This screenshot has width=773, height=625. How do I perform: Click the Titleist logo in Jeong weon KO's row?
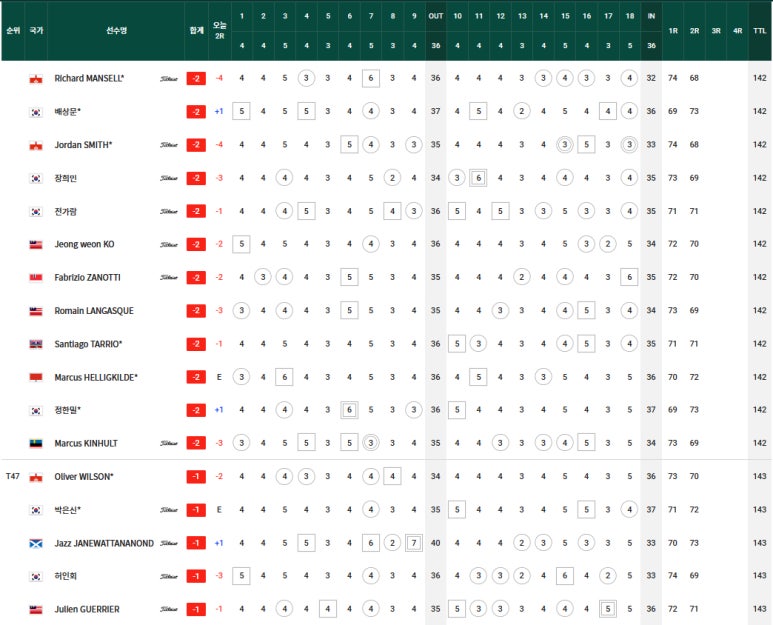[x=169, y=244]
